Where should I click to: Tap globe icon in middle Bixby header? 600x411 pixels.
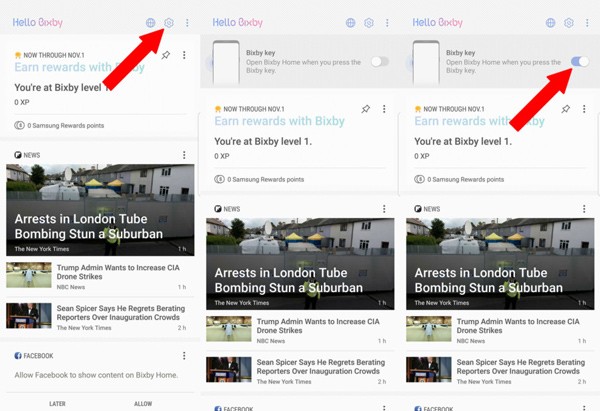click(x=350, y=22)
